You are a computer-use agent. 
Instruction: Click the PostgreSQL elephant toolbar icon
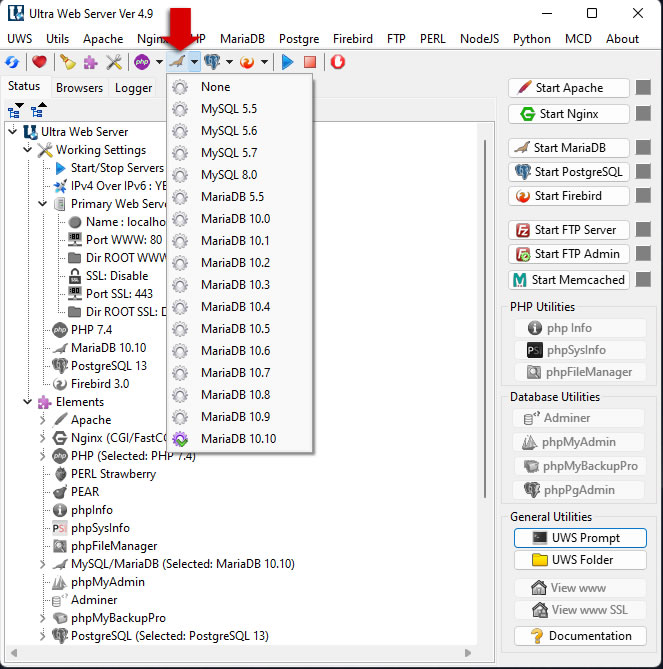[212, 62]
